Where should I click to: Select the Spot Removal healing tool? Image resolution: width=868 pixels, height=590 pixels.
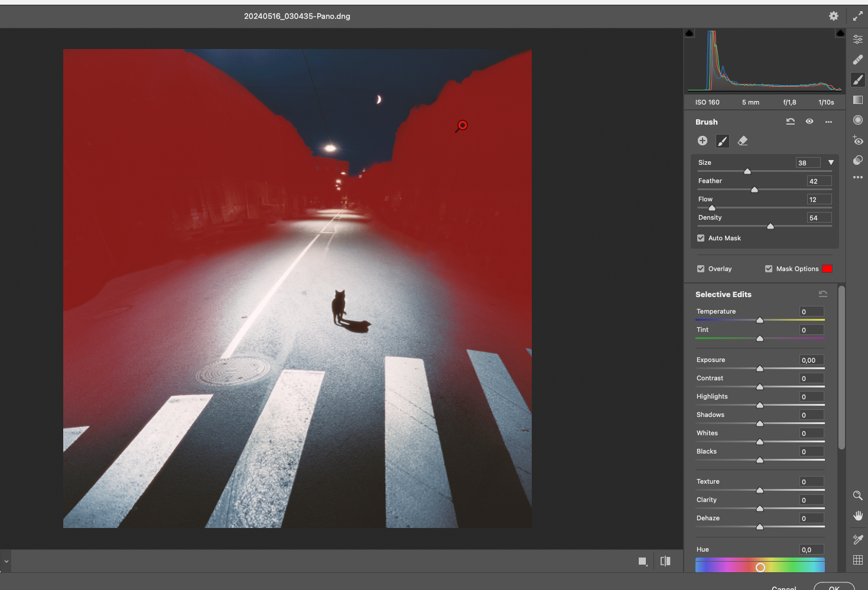coord(857,60)
